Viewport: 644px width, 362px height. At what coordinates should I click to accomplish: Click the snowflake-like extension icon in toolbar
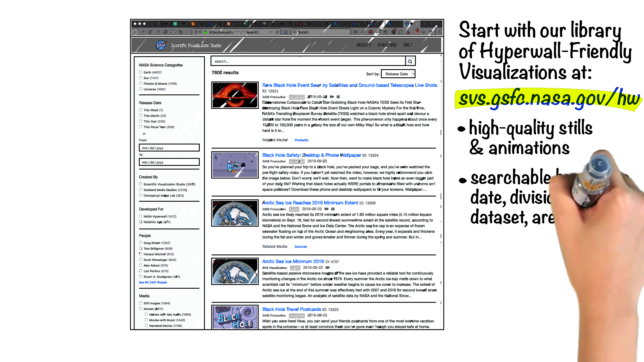[x=356, y=32]
